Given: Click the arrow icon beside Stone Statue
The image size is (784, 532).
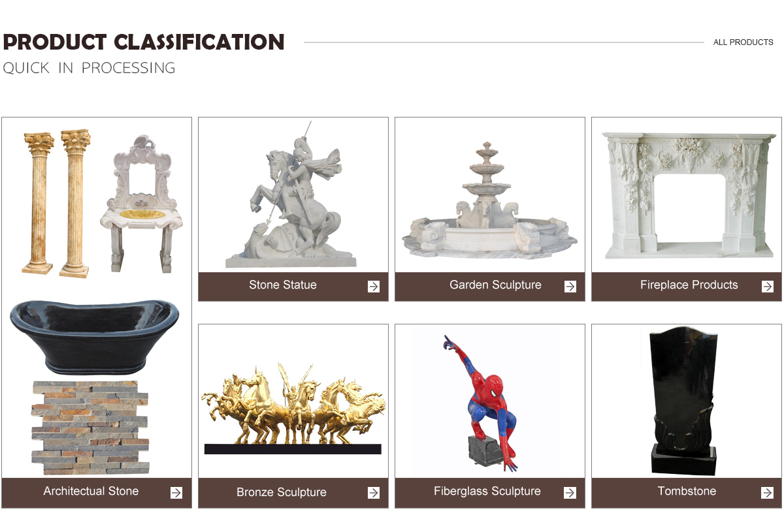Looking at the screenshot, I should tap(374, 286).
